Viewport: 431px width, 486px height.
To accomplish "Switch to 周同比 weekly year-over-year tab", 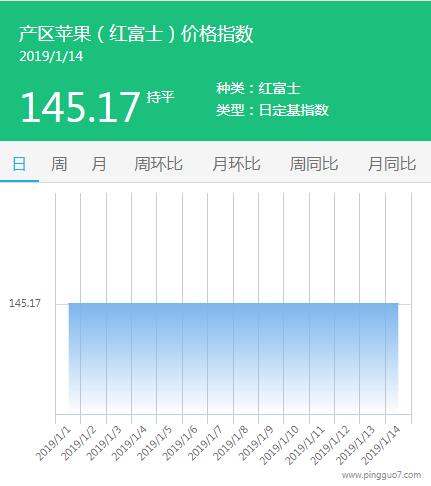I will point(314,164).
